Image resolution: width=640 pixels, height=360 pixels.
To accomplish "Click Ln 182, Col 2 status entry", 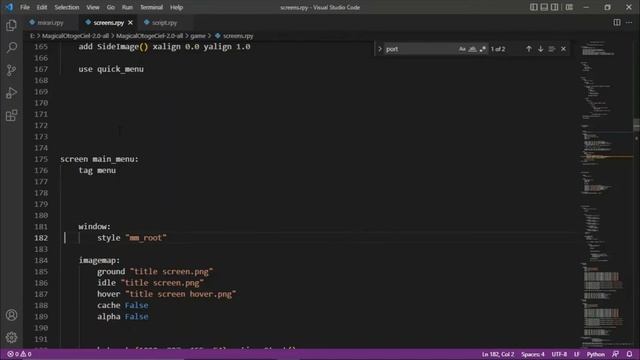I will click(498, 354).
